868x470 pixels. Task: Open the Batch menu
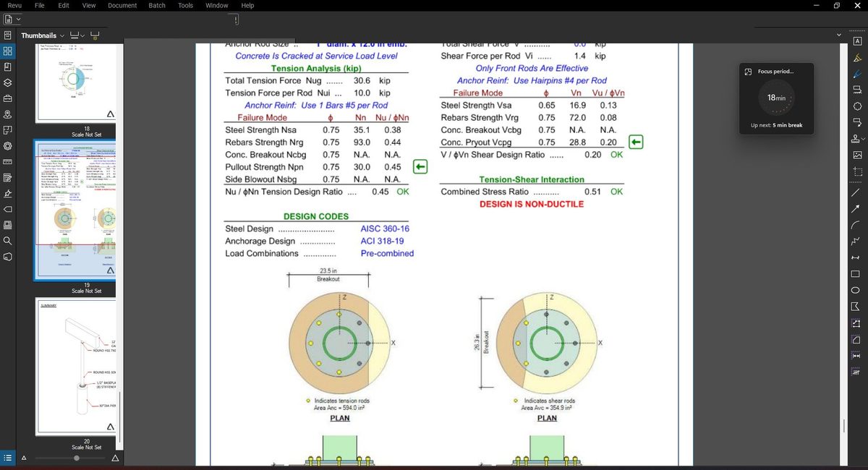157,6
